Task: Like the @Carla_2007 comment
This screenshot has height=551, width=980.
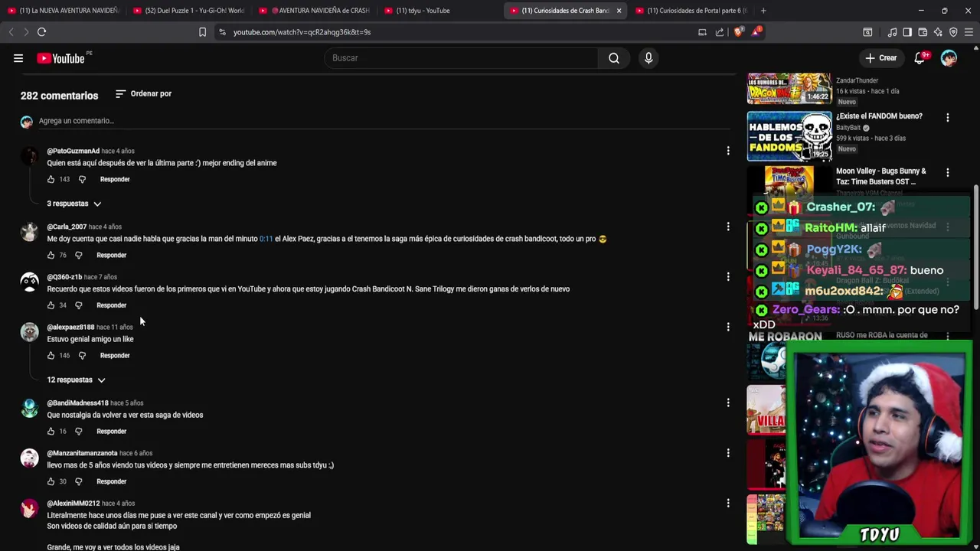Action: (51, 255)
